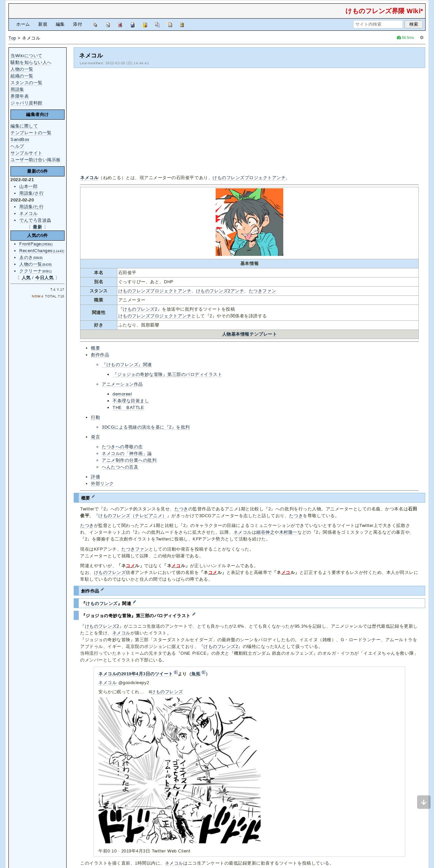The width and height of the screenshot is (434, 868).
Task: Click the new page sparkle icon
Action: pyautogui.click(x=170, y=25)
